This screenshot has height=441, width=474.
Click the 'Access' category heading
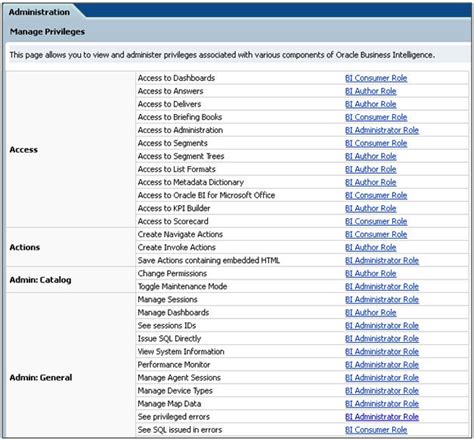pos(24,150)
